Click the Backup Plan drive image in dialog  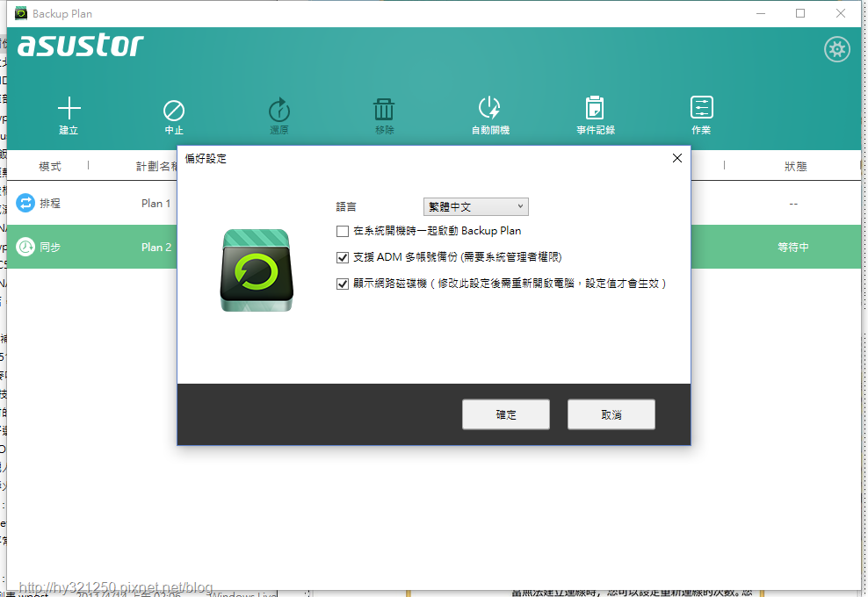(x=257, y=270)
